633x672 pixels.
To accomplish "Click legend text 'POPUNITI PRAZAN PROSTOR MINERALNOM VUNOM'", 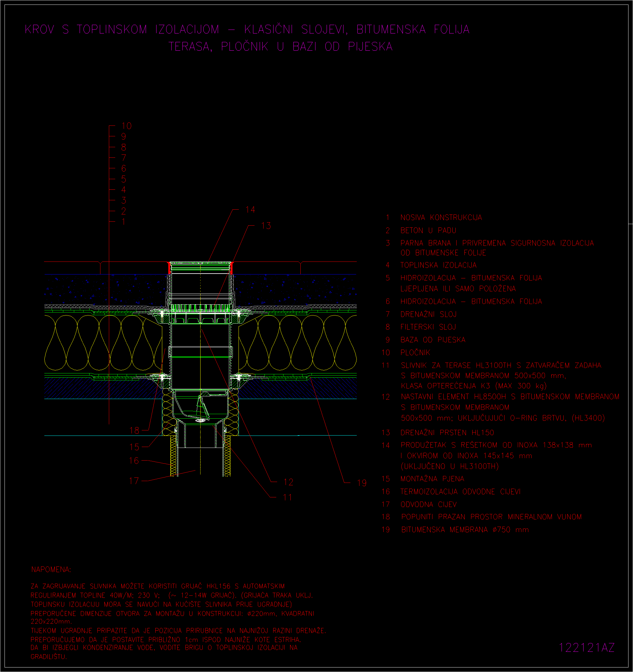I will 491,517.
